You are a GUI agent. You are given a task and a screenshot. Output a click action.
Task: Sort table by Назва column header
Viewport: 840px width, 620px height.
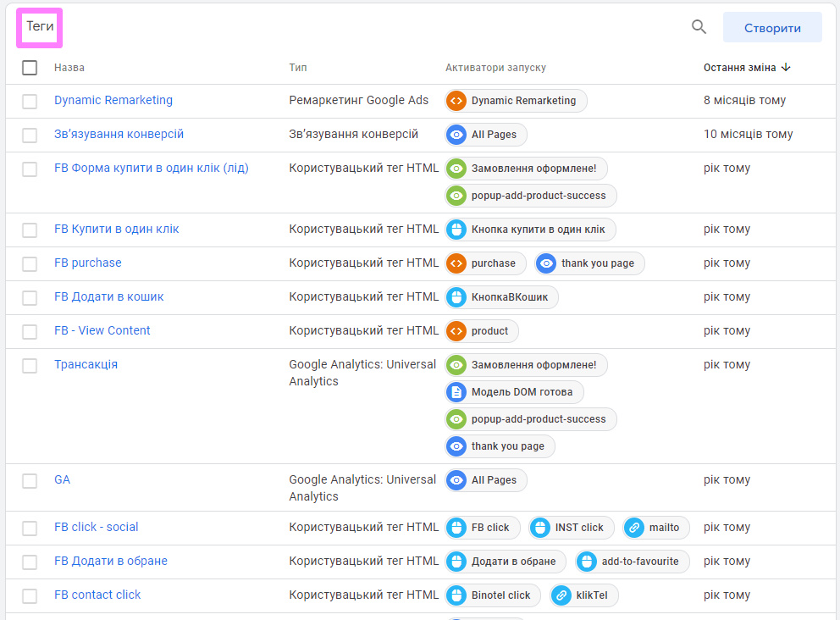coord(69,68)
